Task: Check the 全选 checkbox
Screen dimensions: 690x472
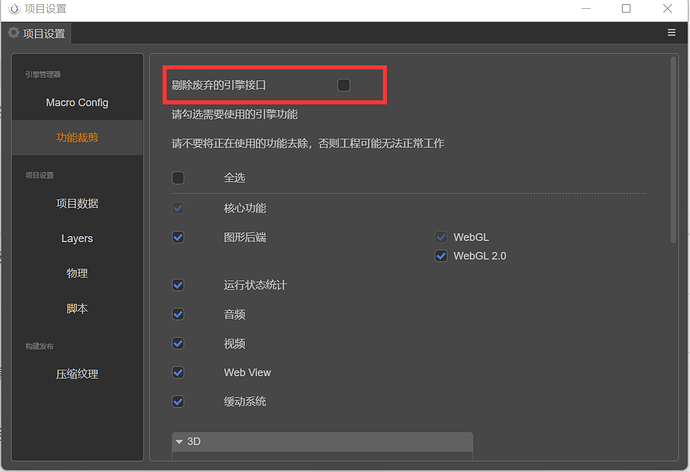Action: click(178, 178)
